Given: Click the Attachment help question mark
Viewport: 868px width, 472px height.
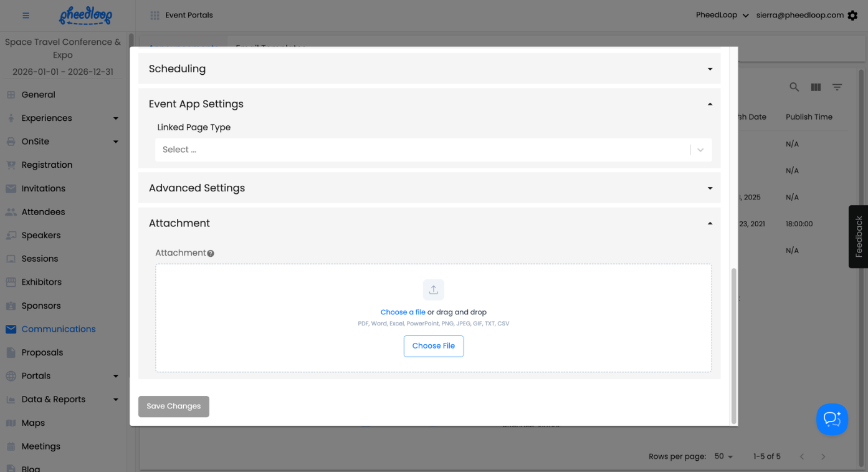Looking at the screenshot, I should coord(211,253).
